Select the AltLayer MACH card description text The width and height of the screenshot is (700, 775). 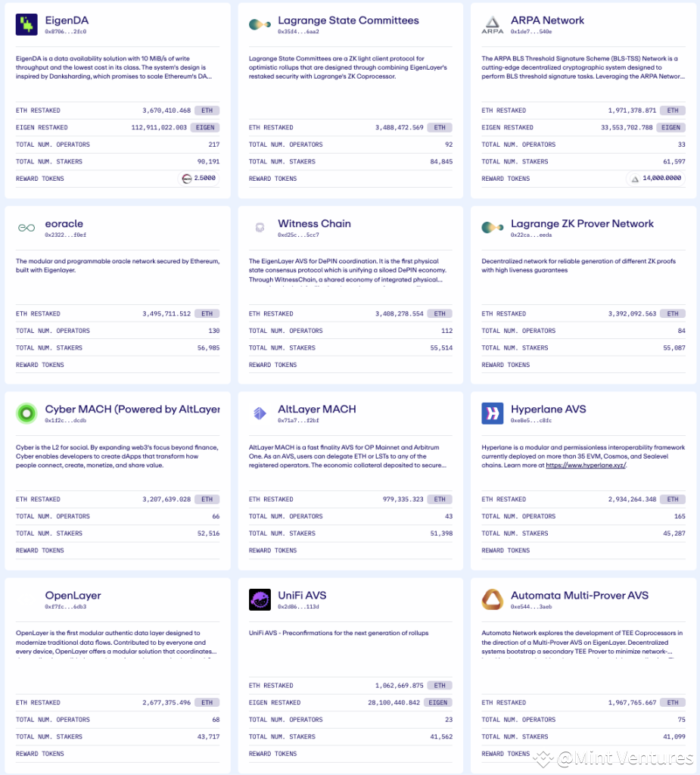click(x=348, y=456)
